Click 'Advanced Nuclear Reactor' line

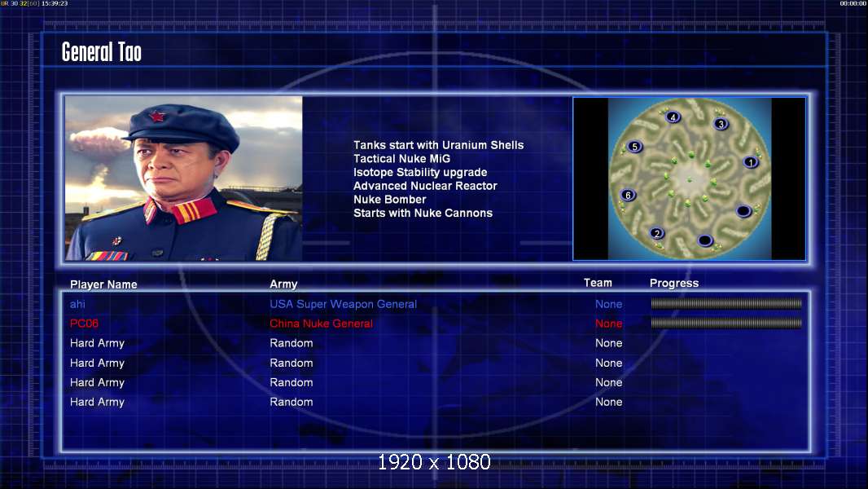click(425, 186)
